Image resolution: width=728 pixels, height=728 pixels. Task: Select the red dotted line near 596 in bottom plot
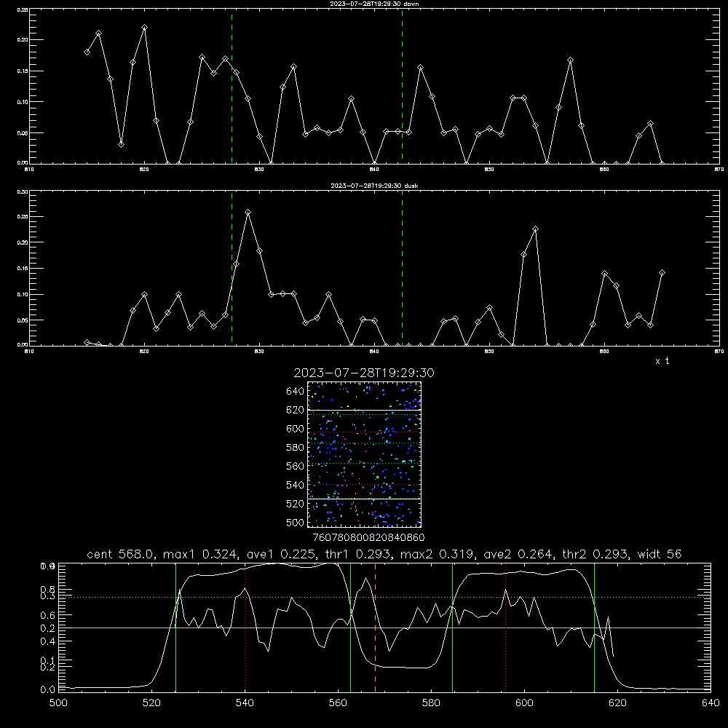click(506, 628)
